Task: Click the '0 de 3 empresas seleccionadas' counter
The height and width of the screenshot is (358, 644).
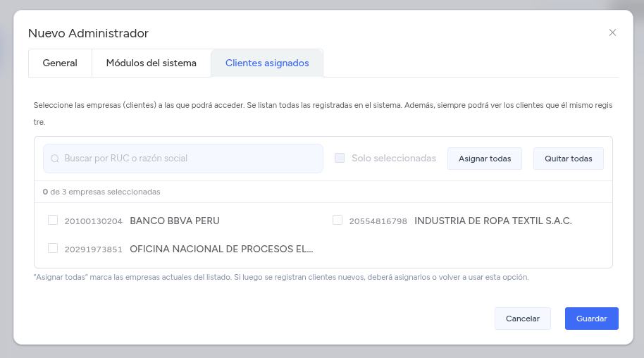Action: pyautogui.click(x=101, y=192)
